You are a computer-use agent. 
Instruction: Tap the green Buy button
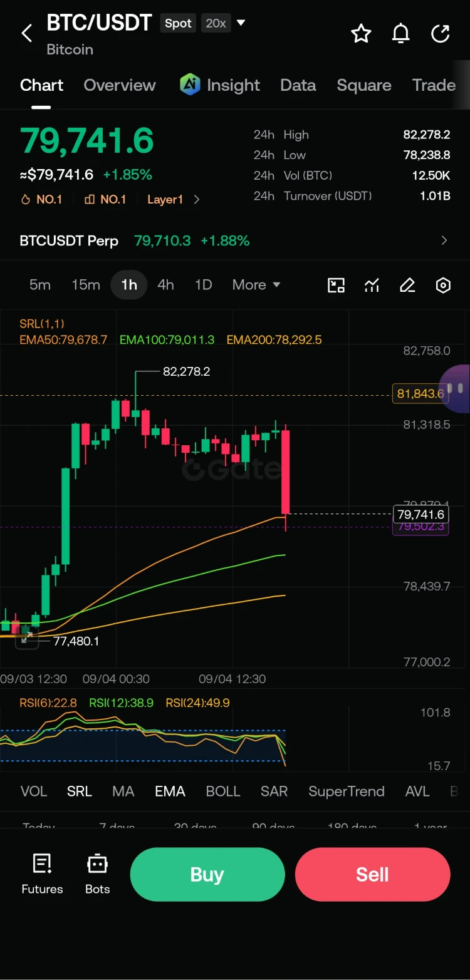(x=207, y=875)
